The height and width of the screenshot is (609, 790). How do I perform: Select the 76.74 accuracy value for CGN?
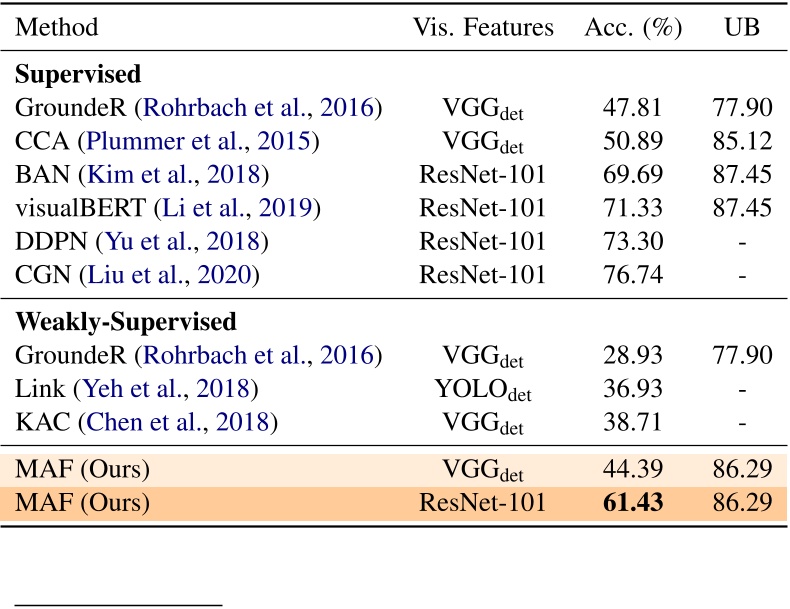click(x=633, y=275)
